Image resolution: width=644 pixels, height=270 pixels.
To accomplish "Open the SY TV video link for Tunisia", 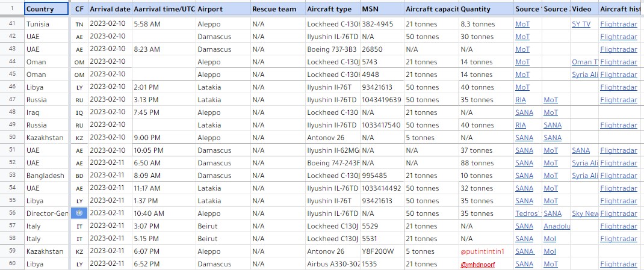I will pyautogui.click(x=581, y=24).
